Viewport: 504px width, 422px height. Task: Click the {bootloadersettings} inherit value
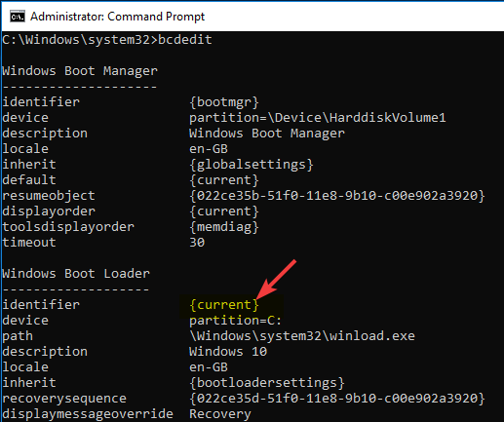267,383
